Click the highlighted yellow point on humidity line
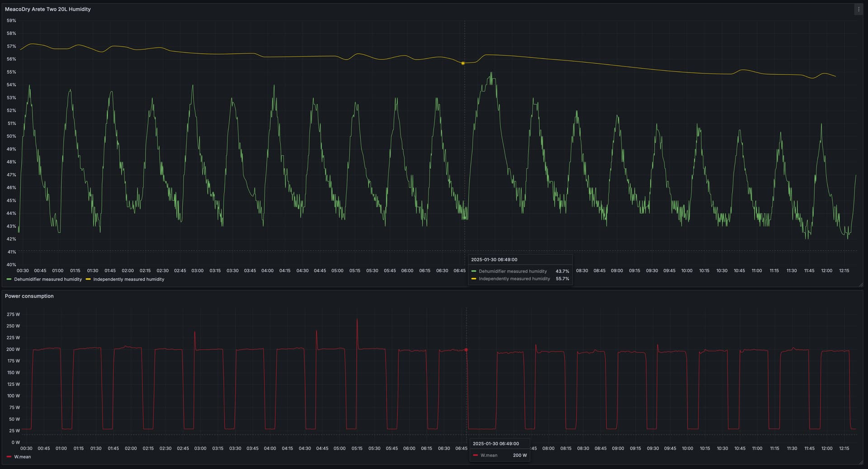The width and height of the screenshot is (868, 469). 462,63
